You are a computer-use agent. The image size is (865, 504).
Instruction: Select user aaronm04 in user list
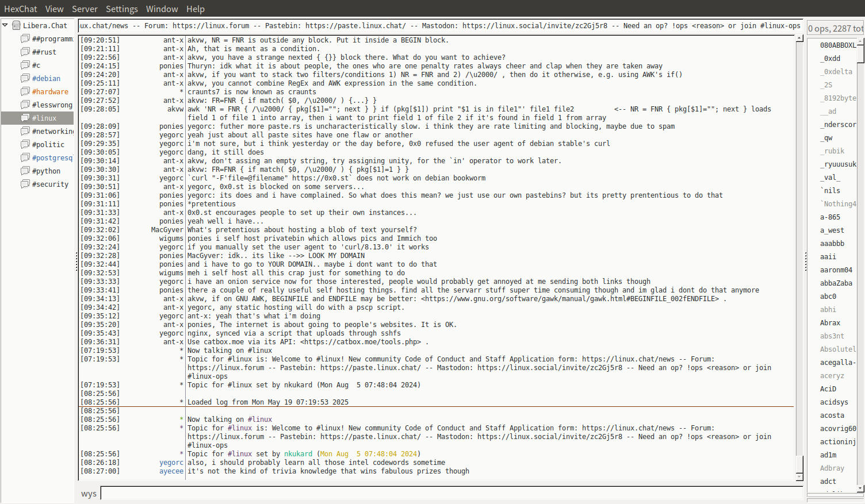coord(836,270)
